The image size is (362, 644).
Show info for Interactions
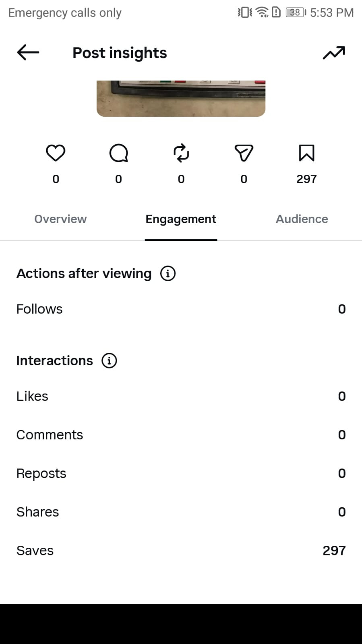(x=109, y=360)
